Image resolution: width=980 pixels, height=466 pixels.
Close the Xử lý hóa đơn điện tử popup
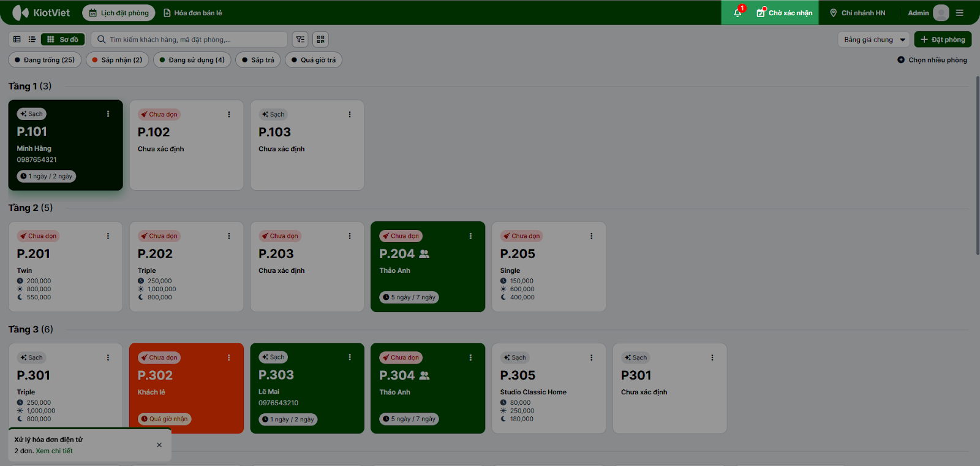(x=159, y=445)
